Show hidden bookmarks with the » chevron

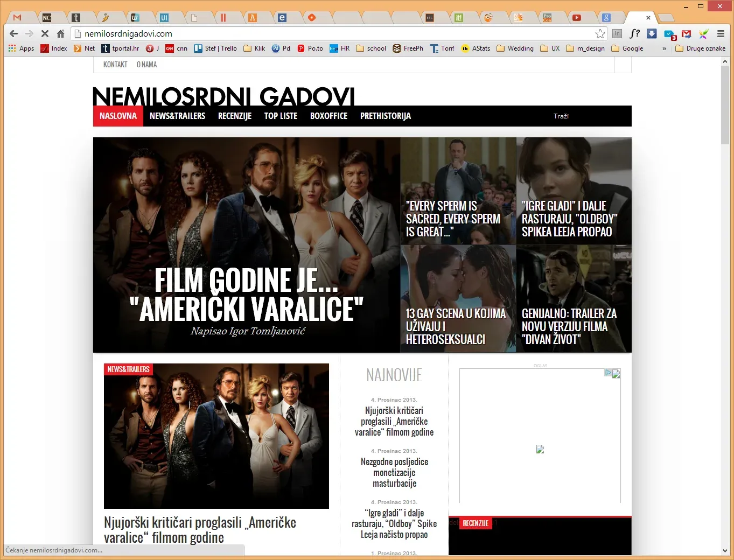(664, 48)
